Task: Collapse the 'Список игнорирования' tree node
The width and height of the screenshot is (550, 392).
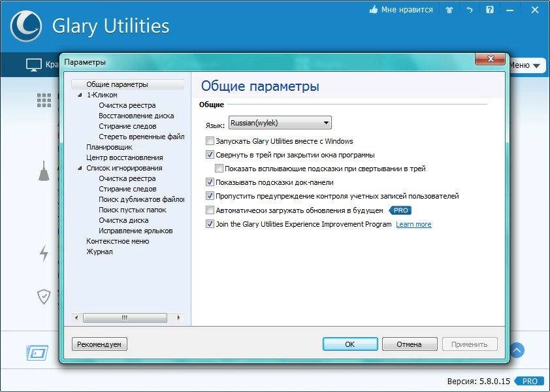Action: [x=80, y=168]
